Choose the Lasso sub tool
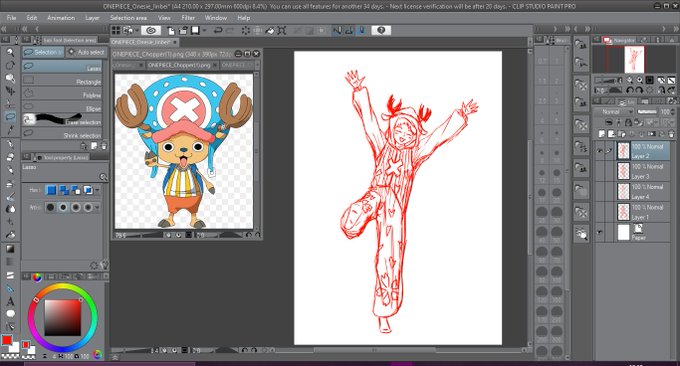This screenshot has width=680, height=366. 62,67
